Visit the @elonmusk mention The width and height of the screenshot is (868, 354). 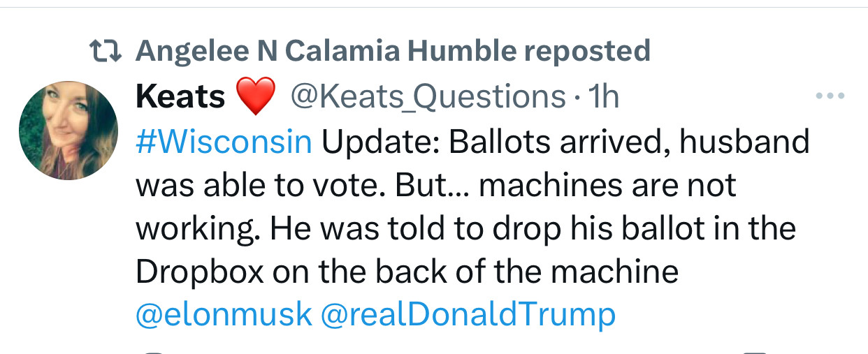(x=224, y=314)
